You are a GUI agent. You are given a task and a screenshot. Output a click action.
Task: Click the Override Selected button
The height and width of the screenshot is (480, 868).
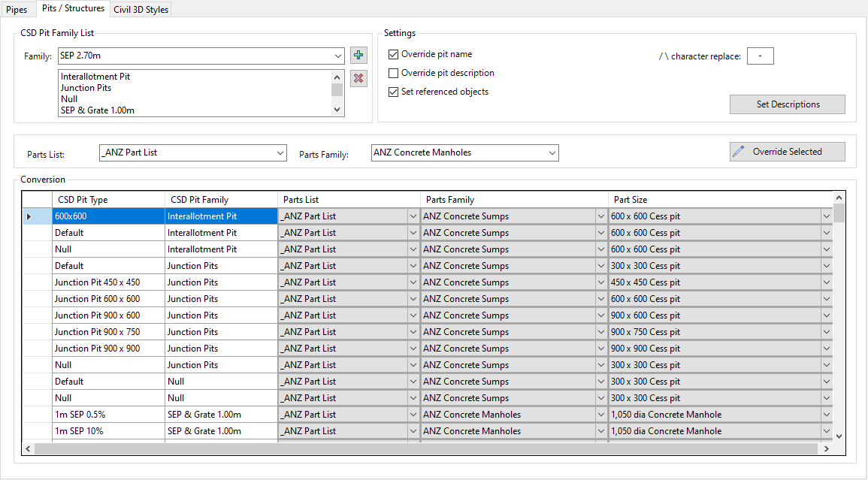point(787,152)
